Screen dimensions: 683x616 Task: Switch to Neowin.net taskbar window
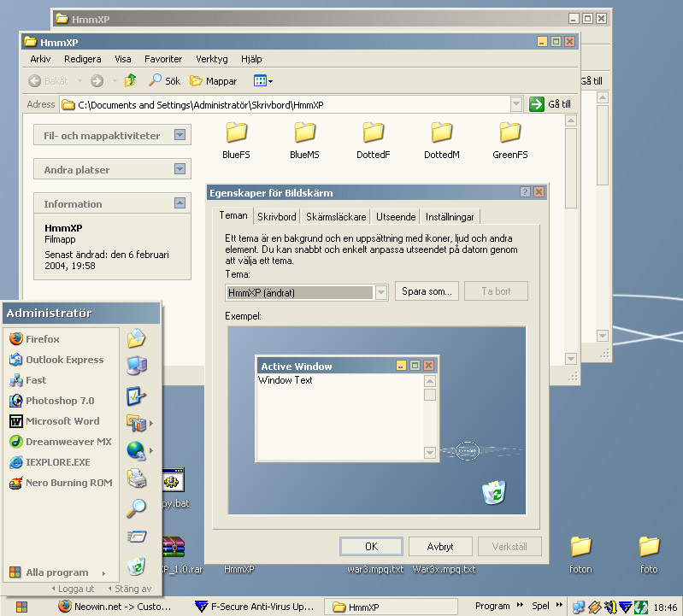[115, 607]
